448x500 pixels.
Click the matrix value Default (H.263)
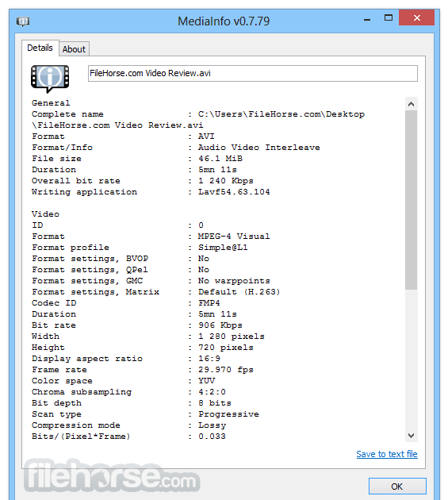coord(239,292)
